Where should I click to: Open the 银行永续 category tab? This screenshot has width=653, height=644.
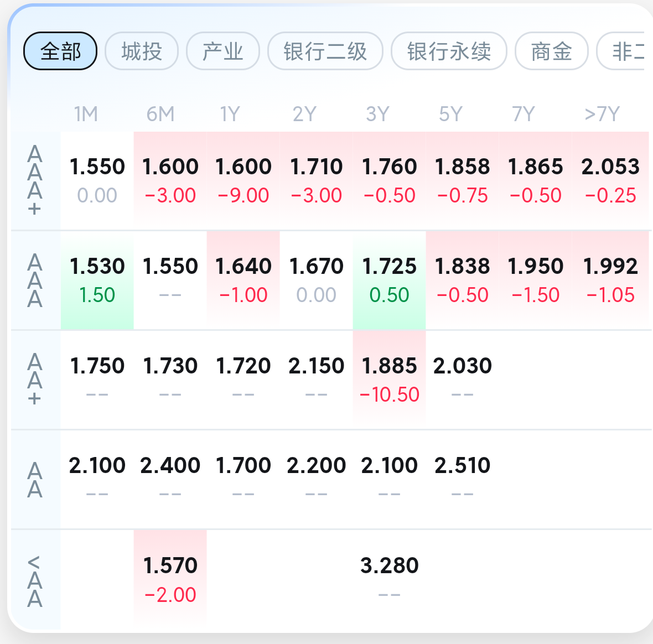449,51
